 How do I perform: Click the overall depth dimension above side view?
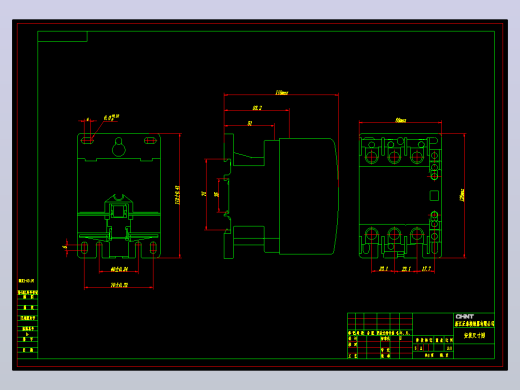282,92
